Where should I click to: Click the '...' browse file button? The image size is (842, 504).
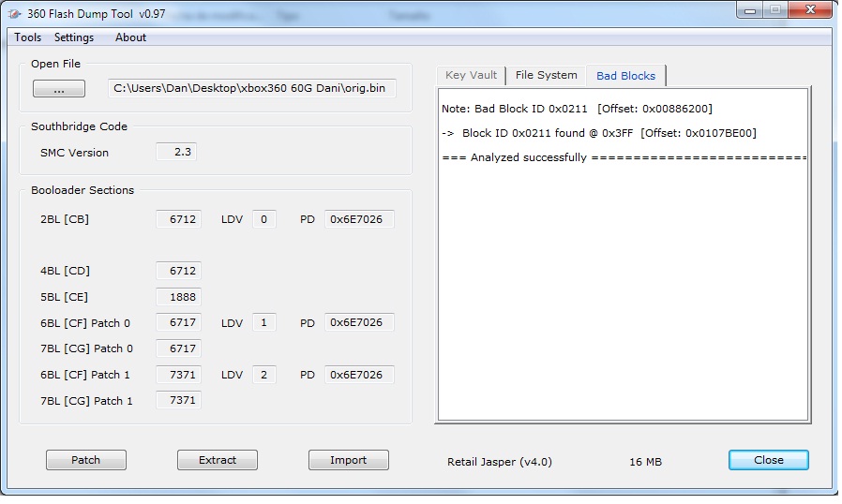tap(59, 89)
